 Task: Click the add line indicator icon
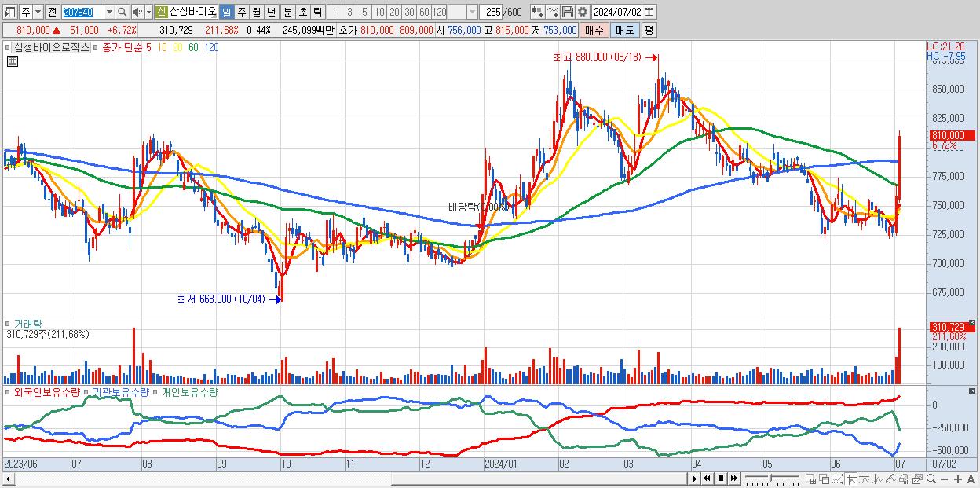tap(553, 12)
